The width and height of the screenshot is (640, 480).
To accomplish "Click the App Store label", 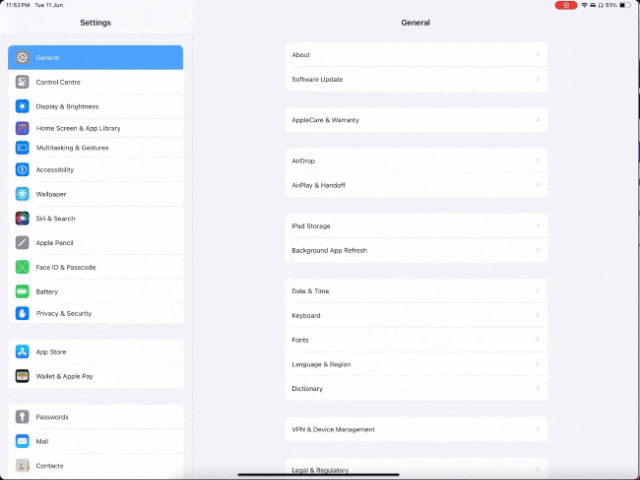I will point(51,351).
